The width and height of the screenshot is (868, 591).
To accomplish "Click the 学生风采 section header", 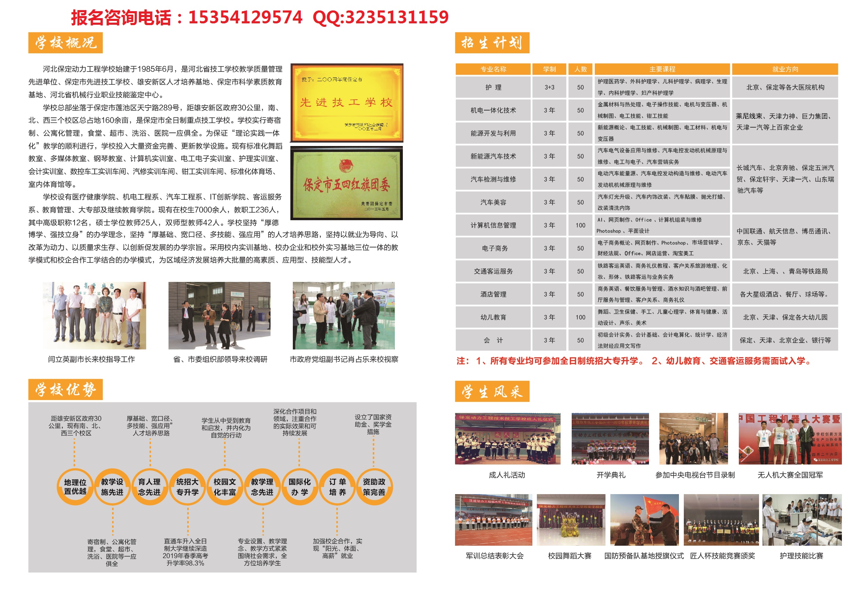I will pos(492,391).
